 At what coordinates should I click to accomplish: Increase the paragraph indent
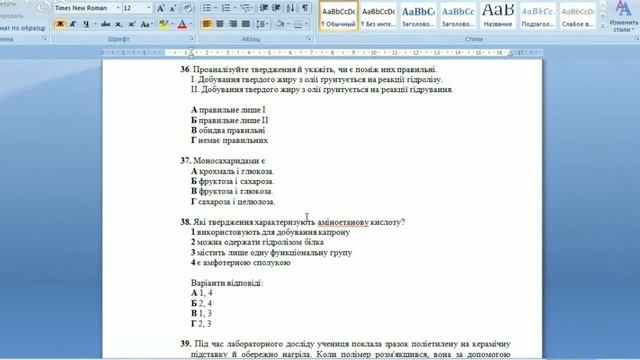tap(277, 8)
